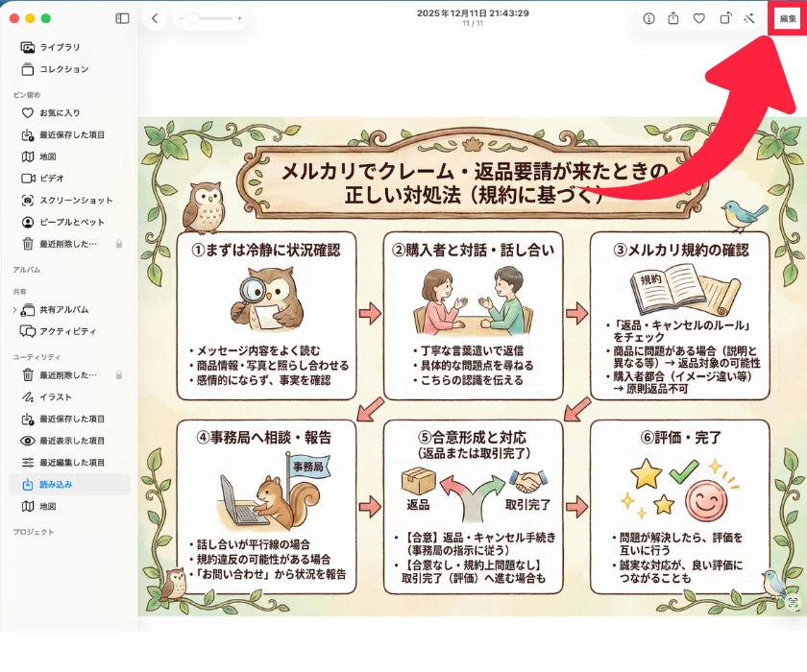807x672 pixels.
Task: Click the ピン留め section header
Action: [x=27, y=95]
